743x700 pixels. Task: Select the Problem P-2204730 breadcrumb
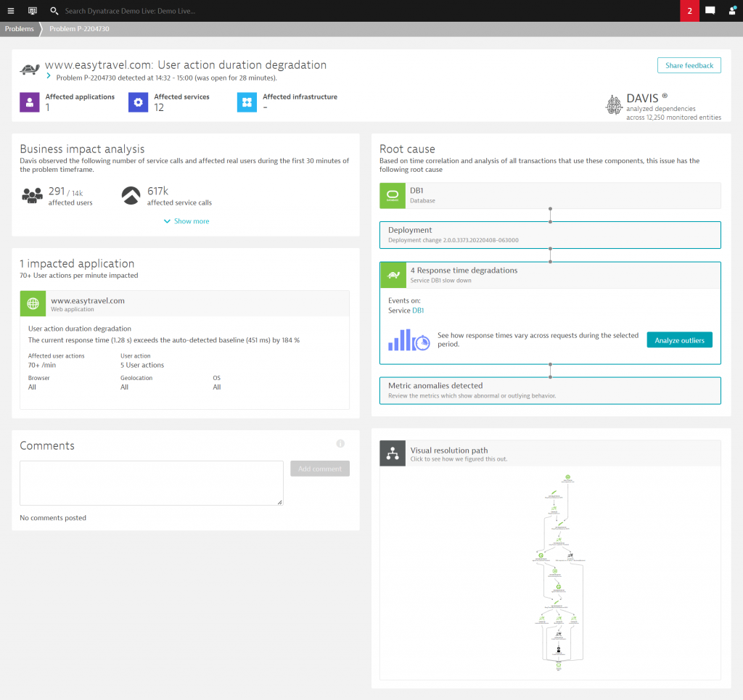(x=80, y=29)
